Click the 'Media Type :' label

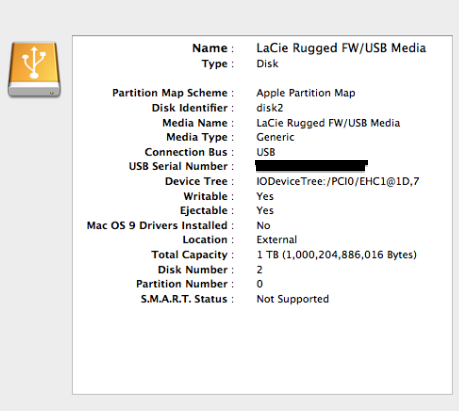pos(200,137)
